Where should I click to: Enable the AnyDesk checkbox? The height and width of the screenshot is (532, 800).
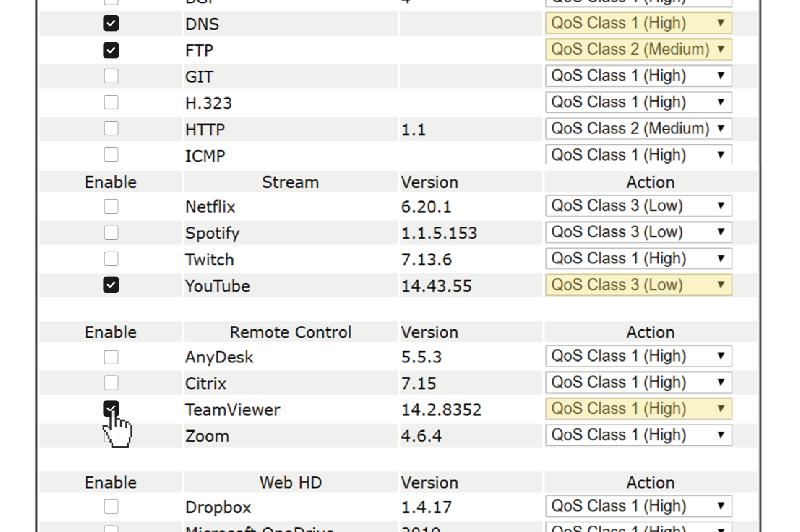[x=111, y=357]
